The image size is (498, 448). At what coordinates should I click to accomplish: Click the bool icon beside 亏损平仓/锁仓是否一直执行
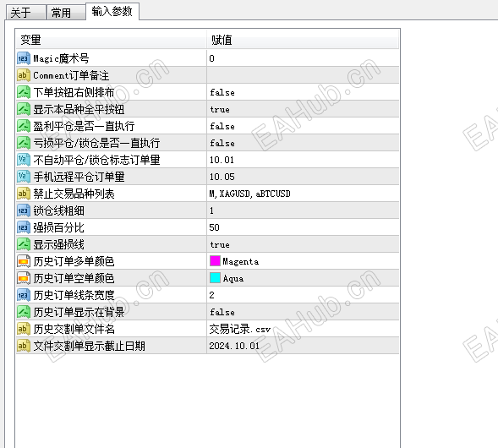pyautogui.click(x=24, y=143)
